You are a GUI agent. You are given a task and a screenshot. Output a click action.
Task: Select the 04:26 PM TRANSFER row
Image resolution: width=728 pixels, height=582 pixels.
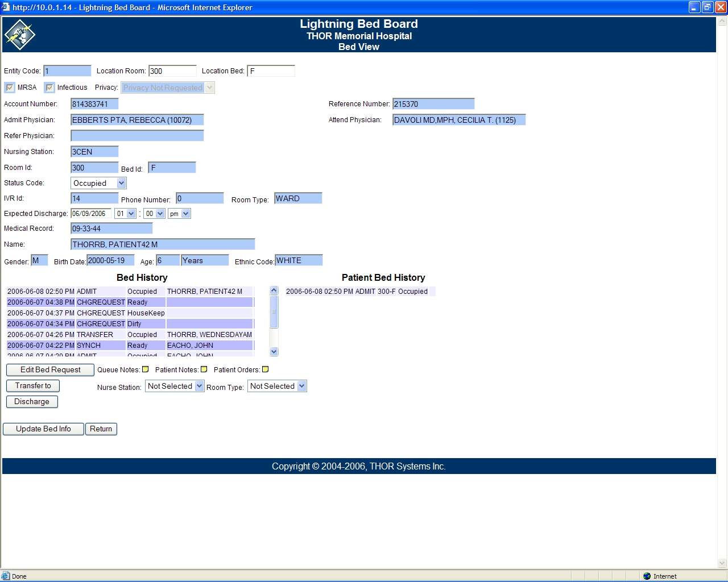tap(130, 335)
